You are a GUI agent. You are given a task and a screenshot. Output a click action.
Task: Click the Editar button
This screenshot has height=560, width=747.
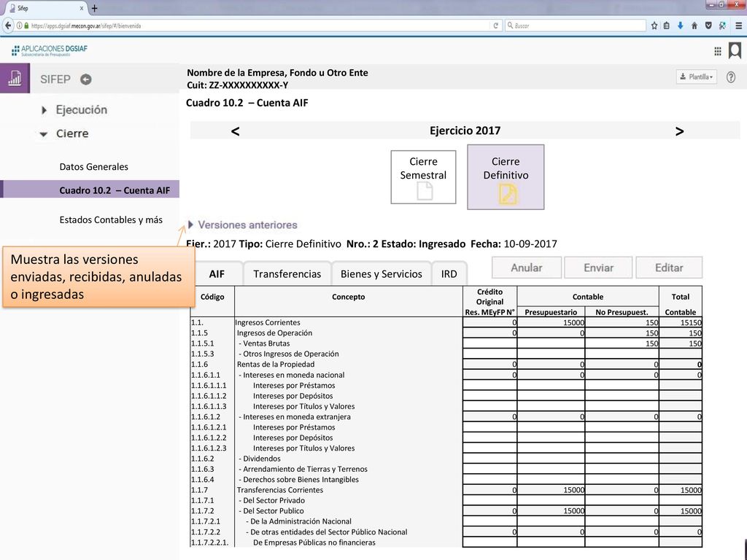pyautogui.click(x=669, y=268)
